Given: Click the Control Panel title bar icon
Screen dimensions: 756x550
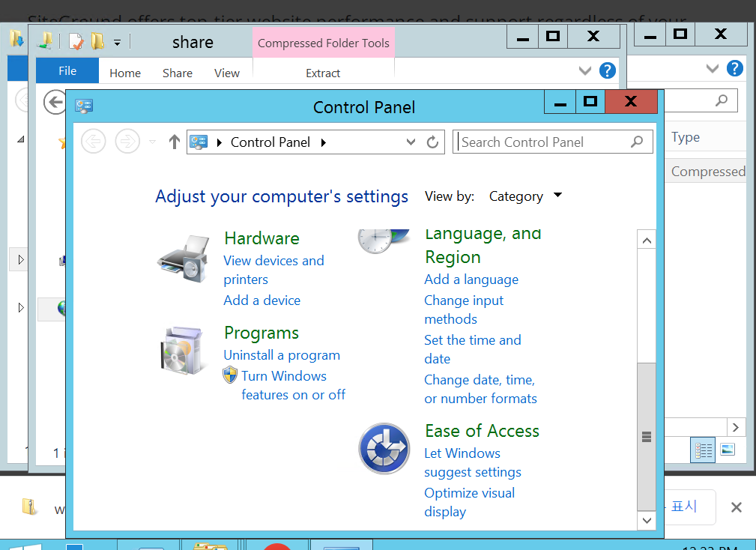Looking at the screenshot, I should point(84,106).
